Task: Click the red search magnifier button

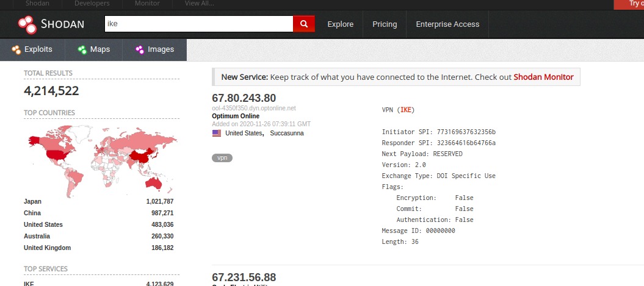Action: click(304, 24)
